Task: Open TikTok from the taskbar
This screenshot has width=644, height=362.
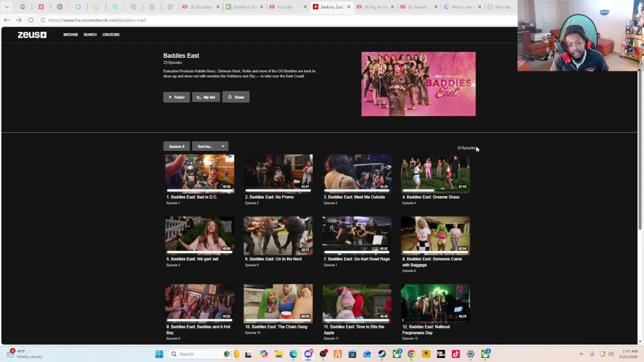Action: coord(456,354)
